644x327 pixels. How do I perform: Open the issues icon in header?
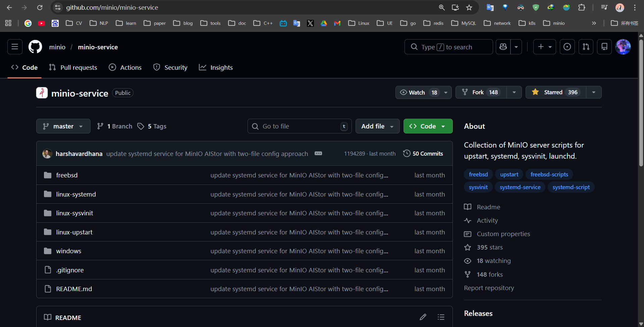[x=567, y=47]
